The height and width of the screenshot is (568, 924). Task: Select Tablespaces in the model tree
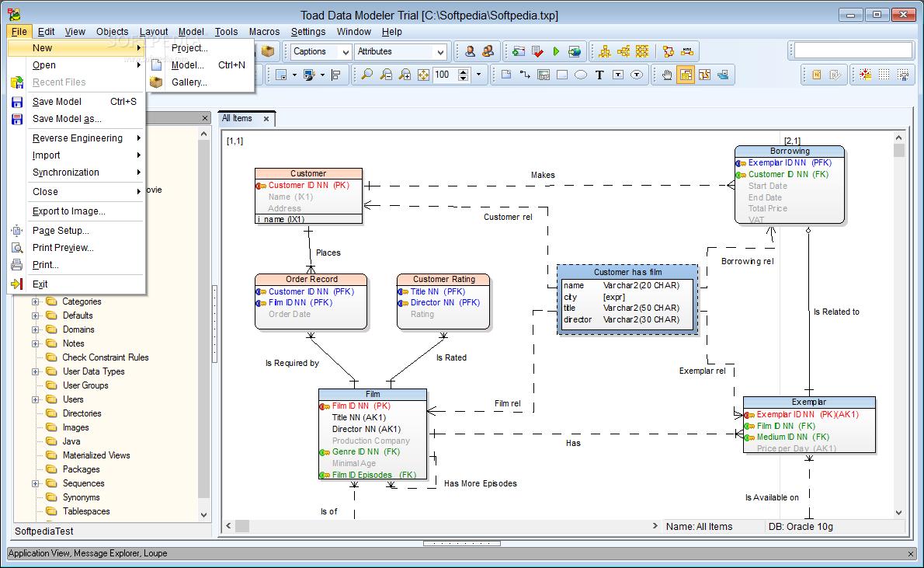(x=86, y=511)
